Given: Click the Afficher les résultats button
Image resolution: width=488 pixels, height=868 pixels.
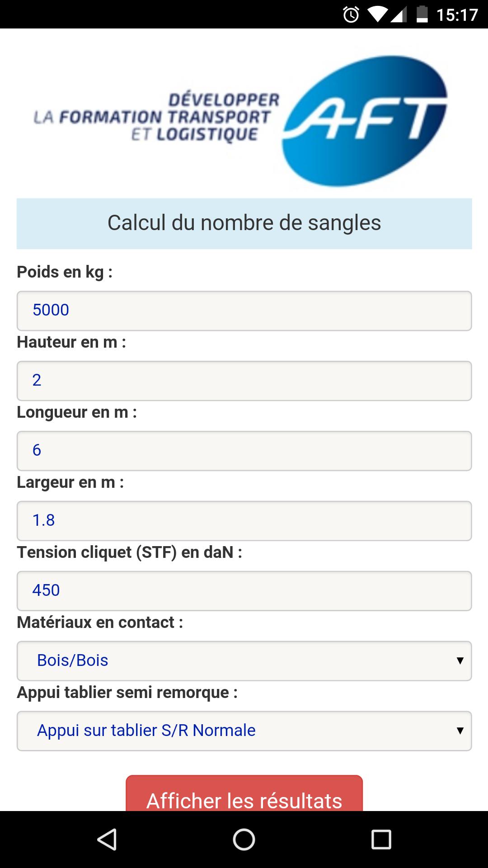Looking at the screenshot, I should coord(244,796).
